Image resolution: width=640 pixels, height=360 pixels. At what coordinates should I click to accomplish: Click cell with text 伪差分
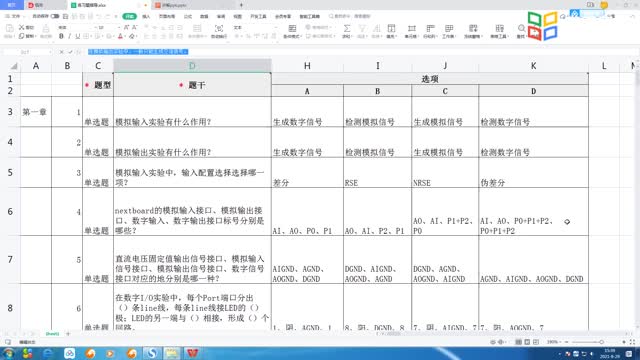[533, 173]
